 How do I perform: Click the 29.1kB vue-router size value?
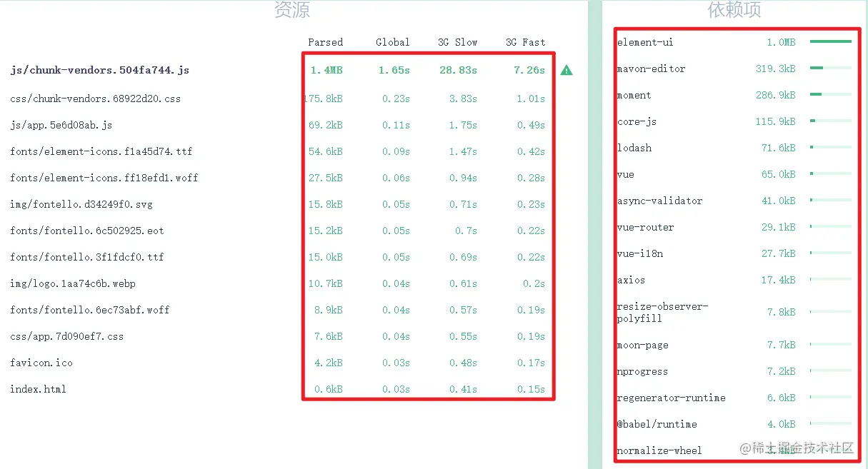(x=778, y=227)
